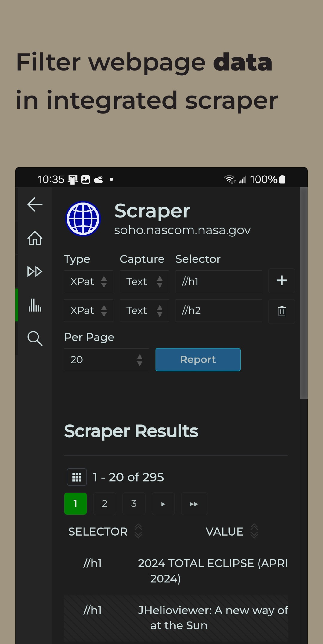323x644 pixels.
Task: Open Capture dropdown for //h2 row
Action: pyautogui.click(x=144, y=311)
